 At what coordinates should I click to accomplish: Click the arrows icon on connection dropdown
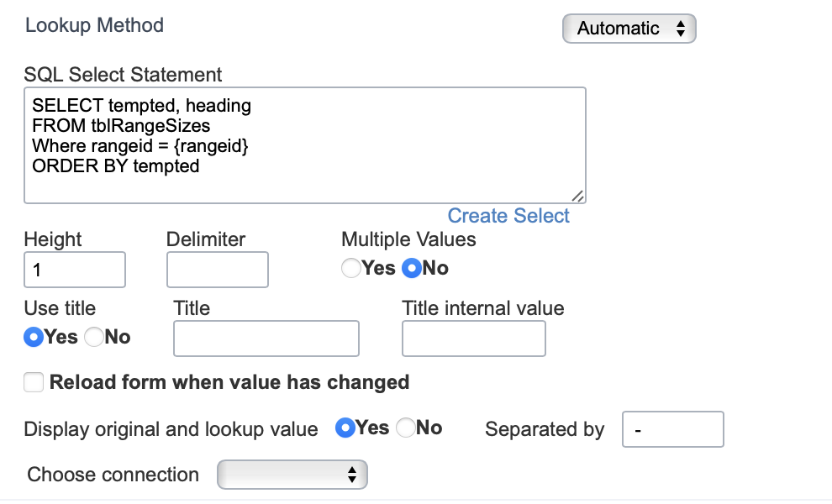[352, 475]
